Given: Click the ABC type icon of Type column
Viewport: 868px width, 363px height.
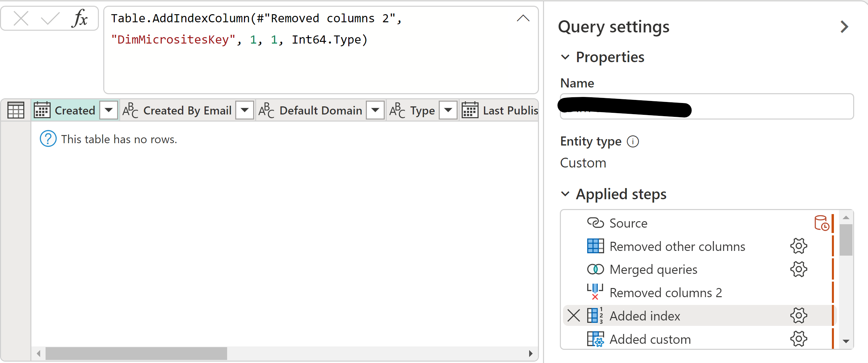Looking at the screenshot, I should 397,110.
